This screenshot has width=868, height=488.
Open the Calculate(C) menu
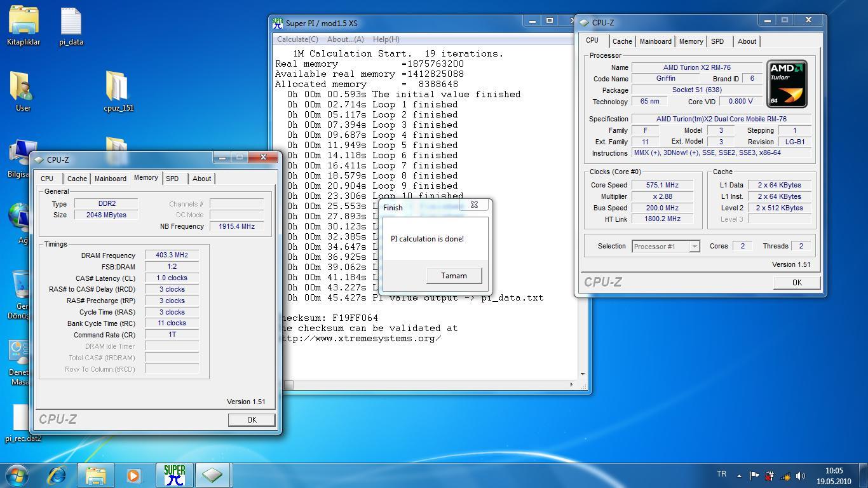coord(297,39)
